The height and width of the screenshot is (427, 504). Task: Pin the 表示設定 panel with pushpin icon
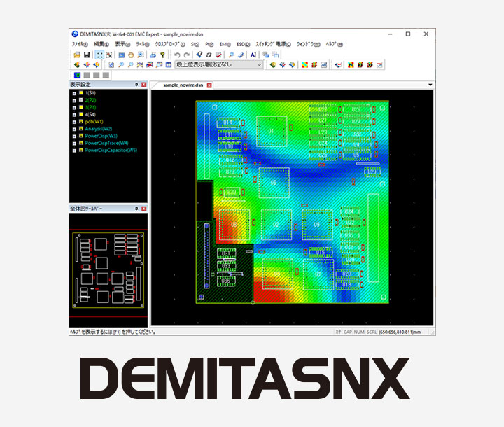coord(136,85)
